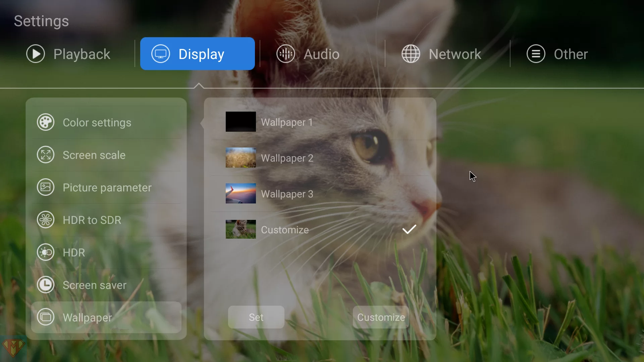Click the Screen scale expand-arrows icon

click(x=46, y=155)
